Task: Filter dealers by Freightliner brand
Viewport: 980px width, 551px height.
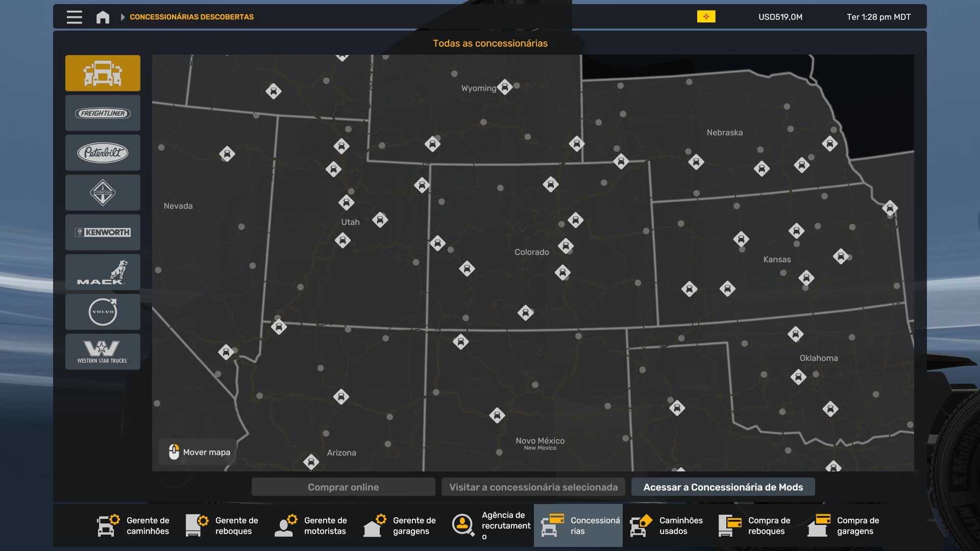Action: click(103, 113)
